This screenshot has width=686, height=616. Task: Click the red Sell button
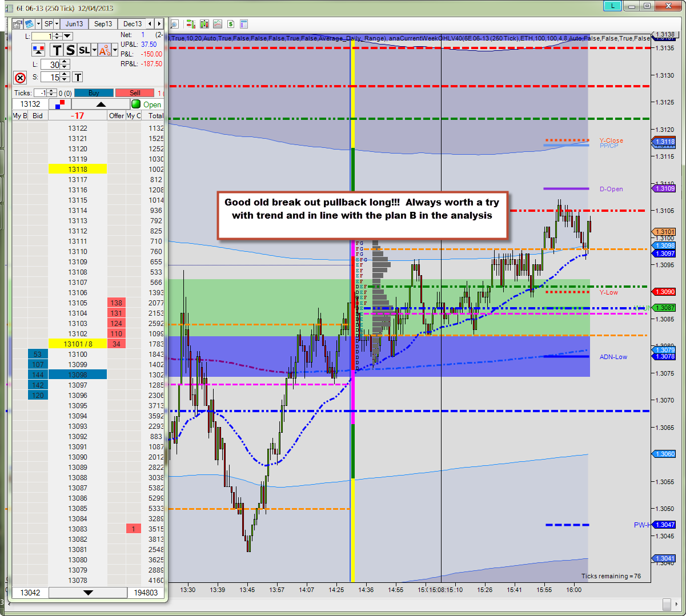click(x=135, y=92)
